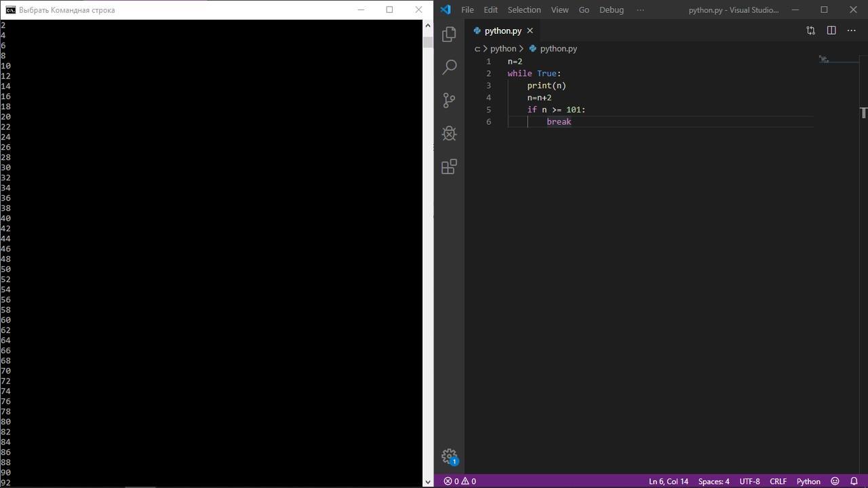Screen dimensions: 868x488
Task: Click Ln 6, Col 14 in status bar
Action: 668,481
